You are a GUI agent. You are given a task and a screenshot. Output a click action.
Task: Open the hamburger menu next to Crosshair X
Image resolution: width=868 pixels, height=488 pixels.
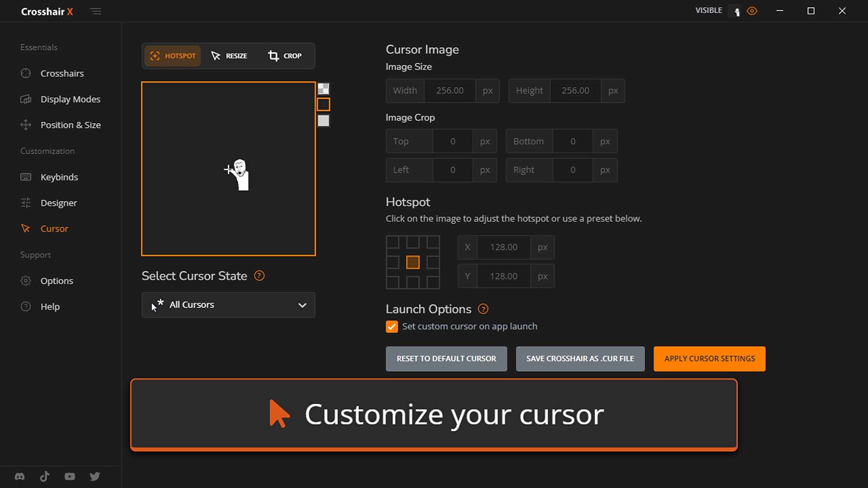tap(96, 11)
